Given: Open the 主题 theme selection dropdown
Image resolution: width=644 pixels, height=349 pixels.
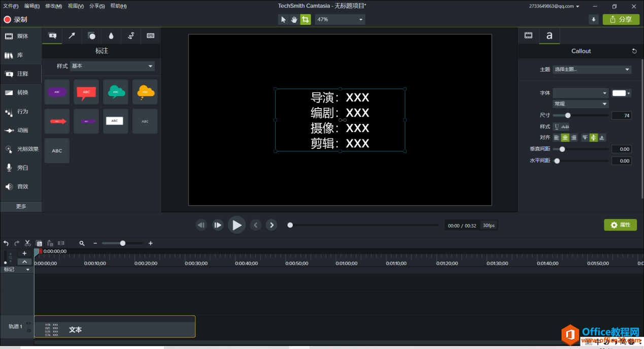Looking at the screenshot, I should coord(592,70).
